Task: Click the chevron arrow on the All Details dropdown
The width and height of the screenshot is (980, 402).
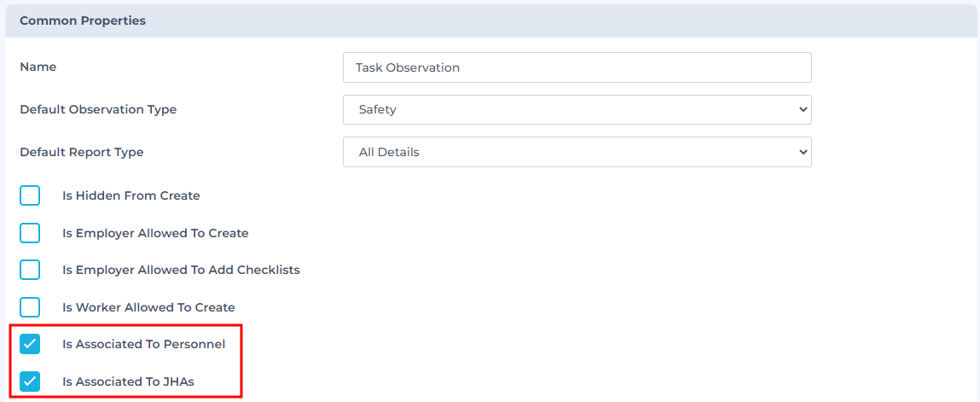Action: (803, 152)
